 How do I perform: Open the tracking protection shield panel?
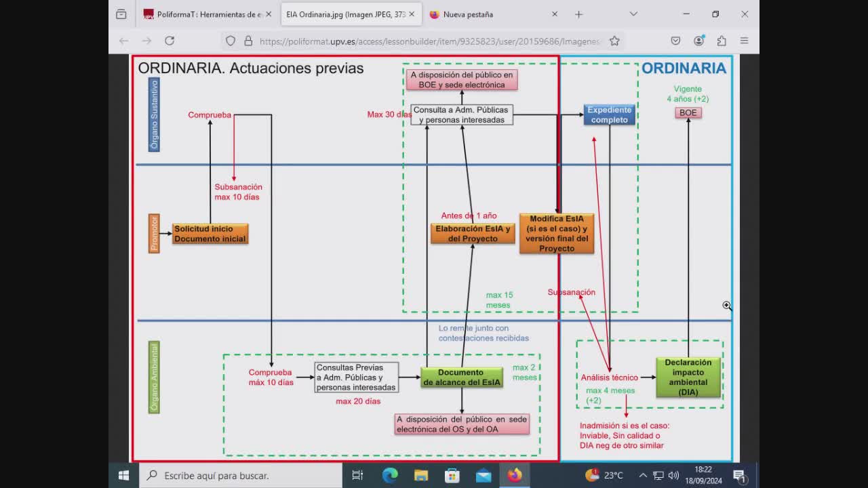[x=231, y=41]
